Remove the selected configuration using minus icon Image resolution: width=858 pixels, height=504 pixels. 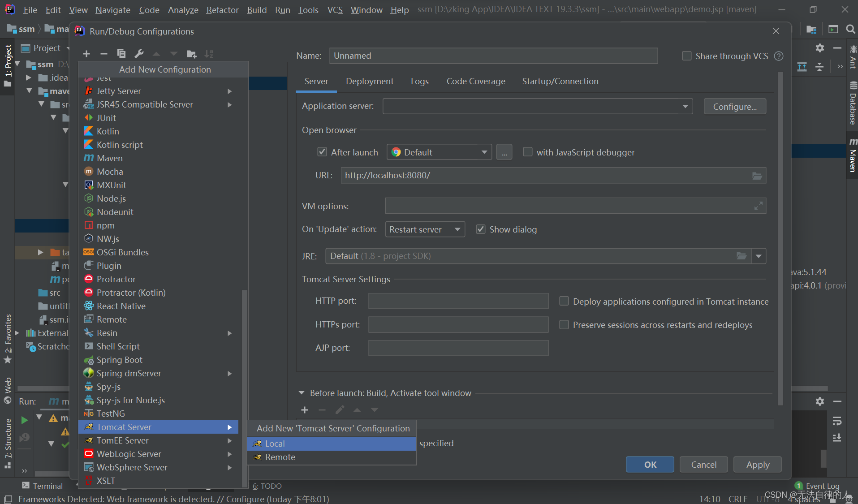coord(103,54)
